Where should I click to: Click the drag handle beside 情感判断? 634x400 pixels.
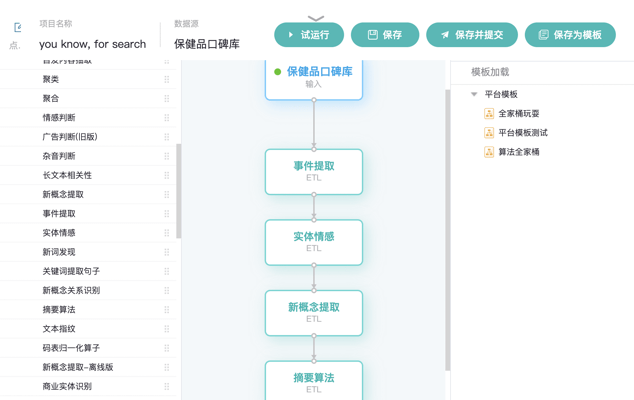click(x=167, y=118)
